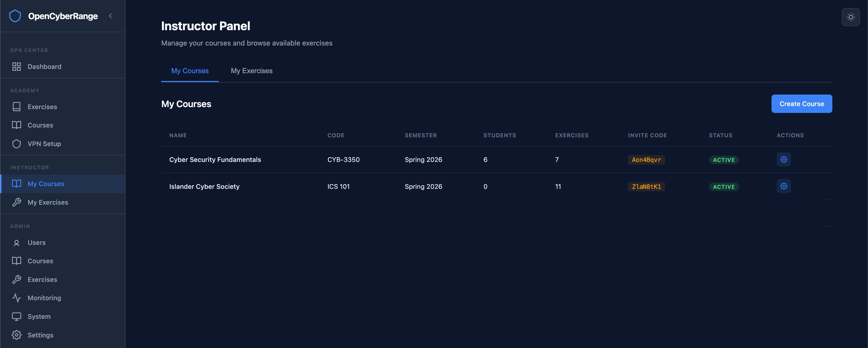This screenshot has width=868, height=348.
Task: Click invite code Aon4Bqvr
Action: tap(646, 160)
